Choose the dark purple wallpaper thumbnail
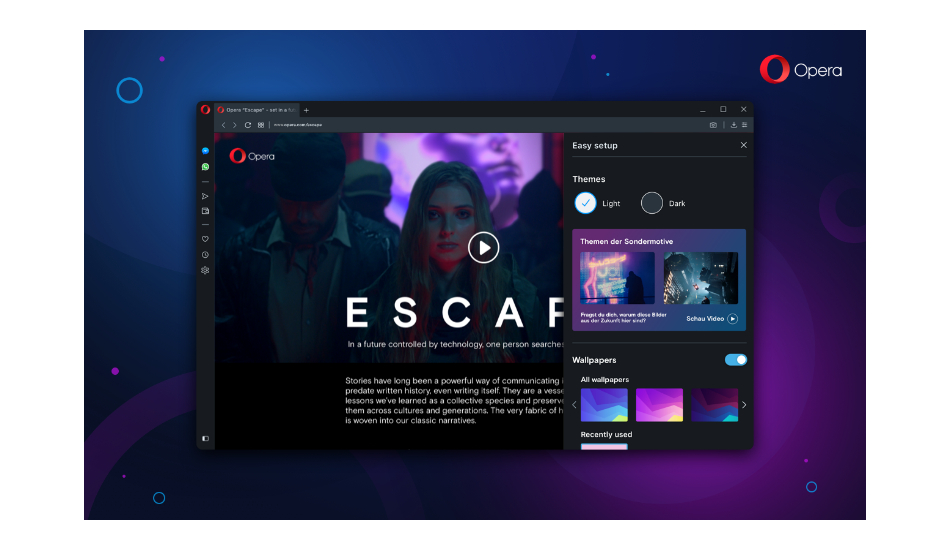Viewport: 950px width, 550px height. (714, 405)
